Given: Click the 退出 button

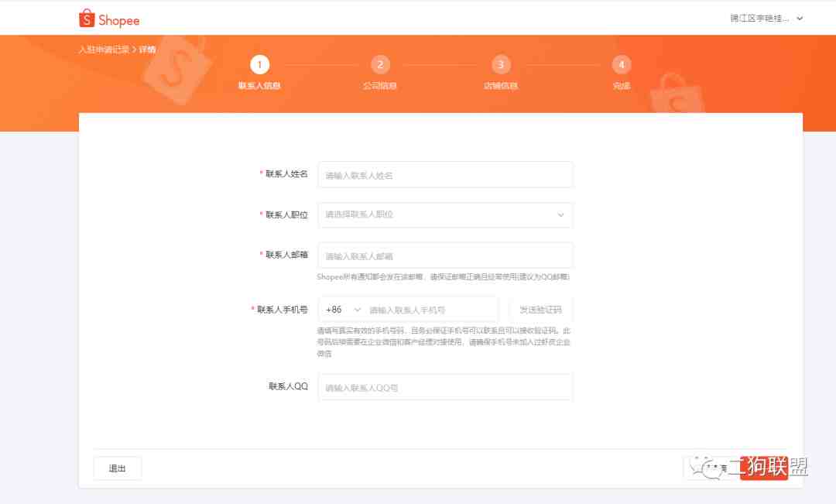Looking at the screenshot, I should coord(118,468).
